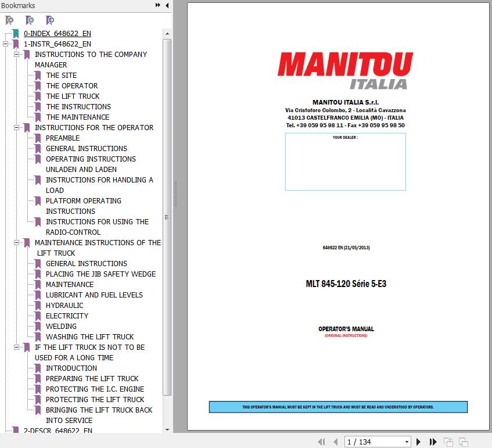
Task: Open OPERATING INSTRUCTIONS UNLADEN AND LADEN bookmark
Action: click(91, 164)
